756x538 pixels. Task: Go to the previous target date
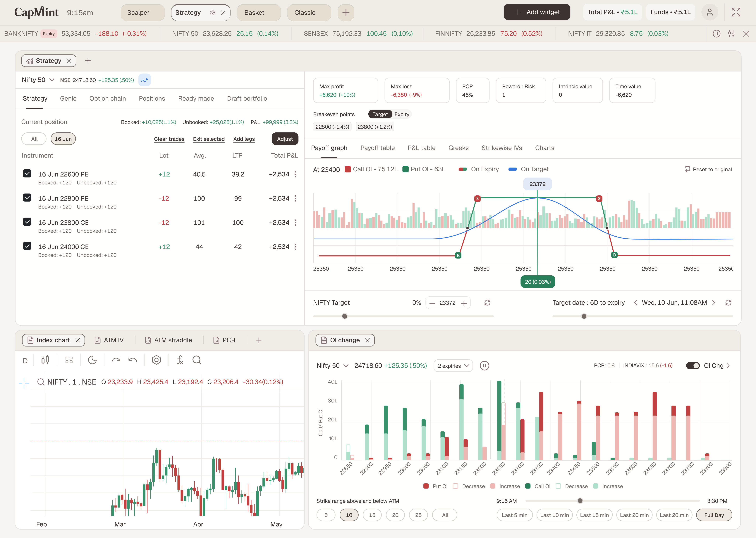(635, 303)
